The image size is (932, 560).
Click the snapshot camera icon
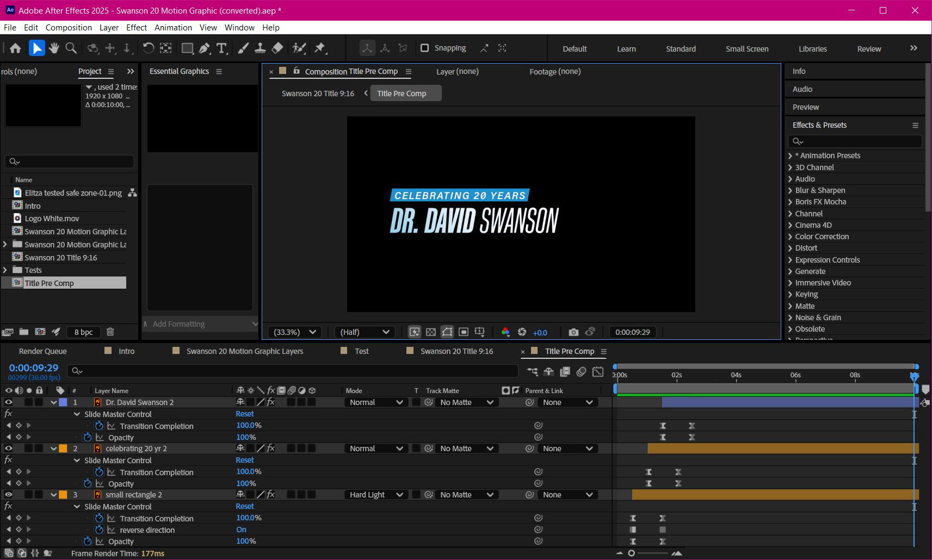coord(573,332)
